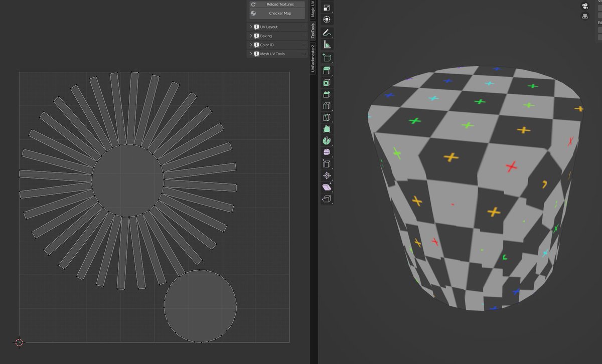Open the UVPackmaster2 sidebar tab
The width and height of the screenshot is (602, 364).
[x=313, y=58]
